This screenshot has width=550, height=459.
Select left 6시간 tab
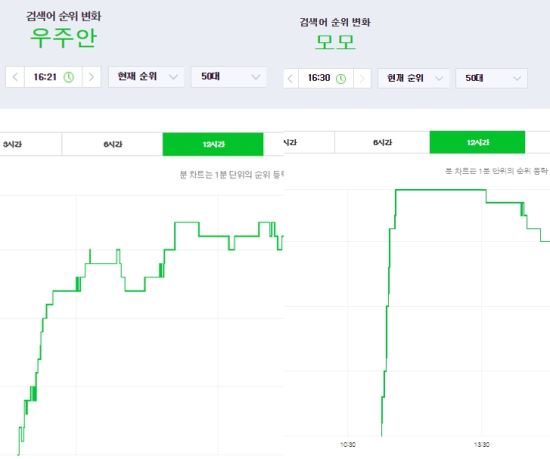pyautogui.click(x=112, y=144)
